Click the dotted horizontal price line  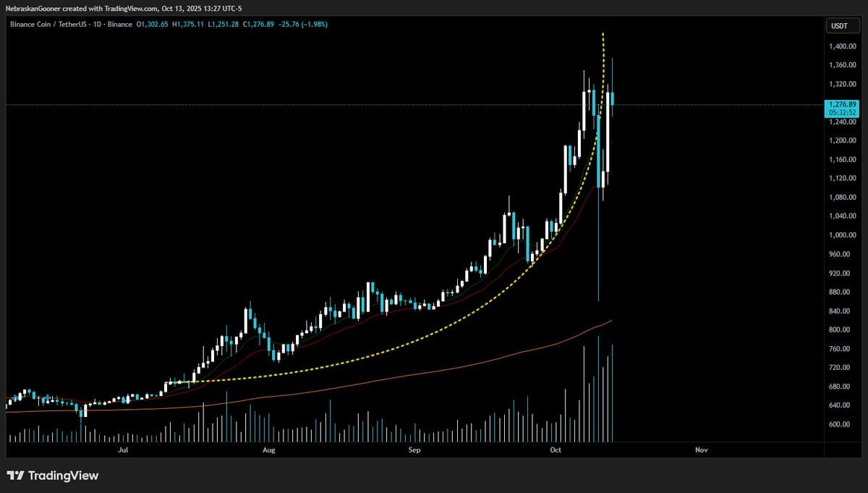point(289,104)
